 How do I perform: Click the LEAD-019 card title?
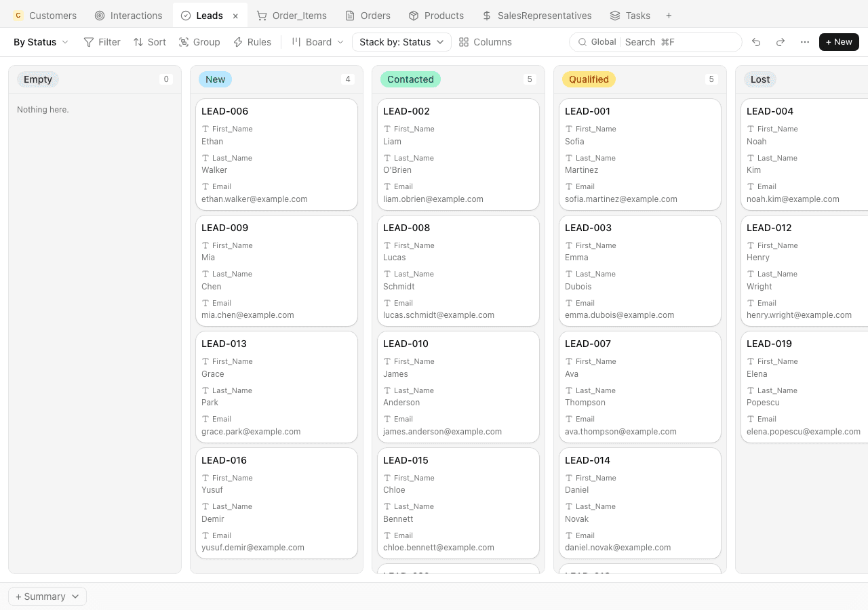[x=769, y=344]
